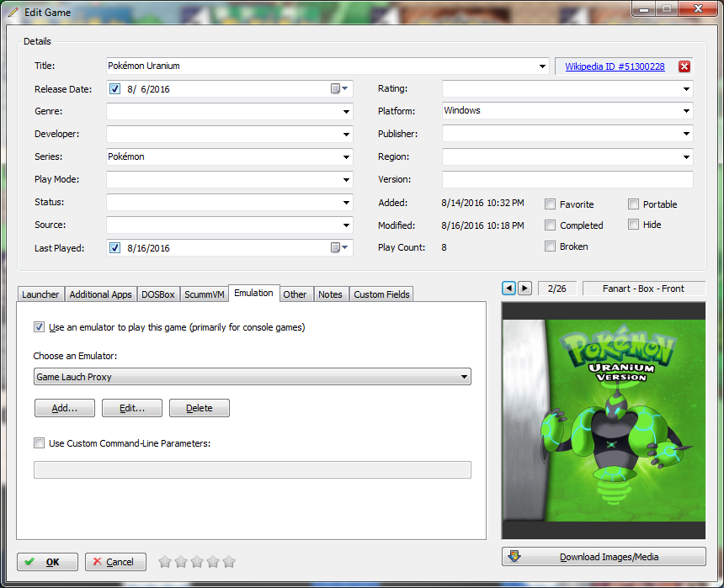Click the Cancel button
The height and width of the screenshot is (588, 724).
point(115,562)
